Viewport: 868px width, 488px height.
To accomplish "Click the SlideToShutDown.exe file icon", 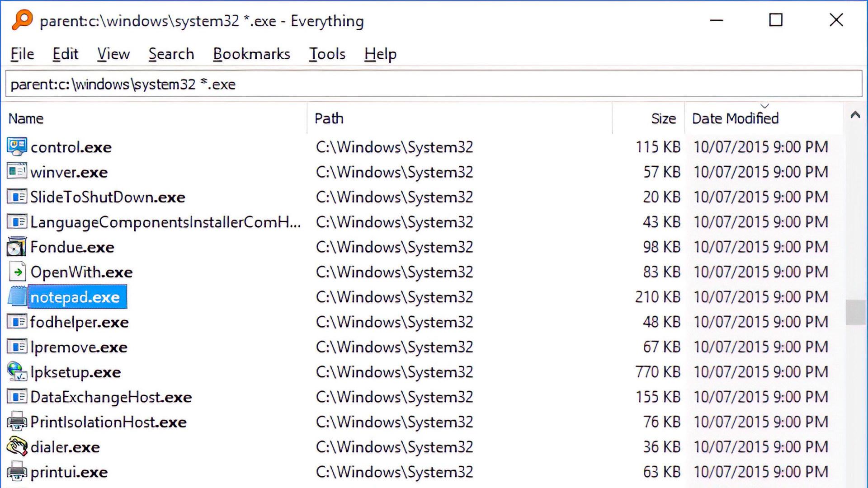I will [x=17, y=197].
